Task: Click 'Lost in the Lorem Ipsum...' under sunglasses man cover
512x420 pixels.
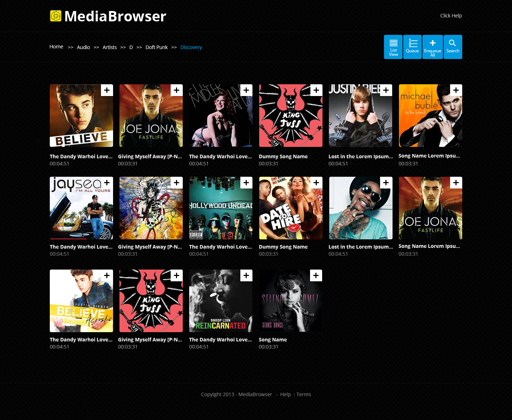Action: [361, 247]
